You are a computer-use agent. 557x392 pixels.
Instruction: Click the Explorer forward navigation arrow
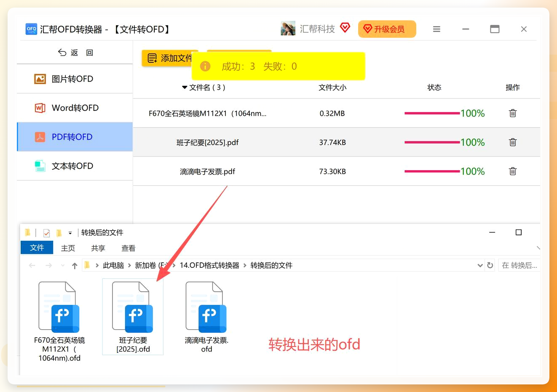[x=49, y=265]
